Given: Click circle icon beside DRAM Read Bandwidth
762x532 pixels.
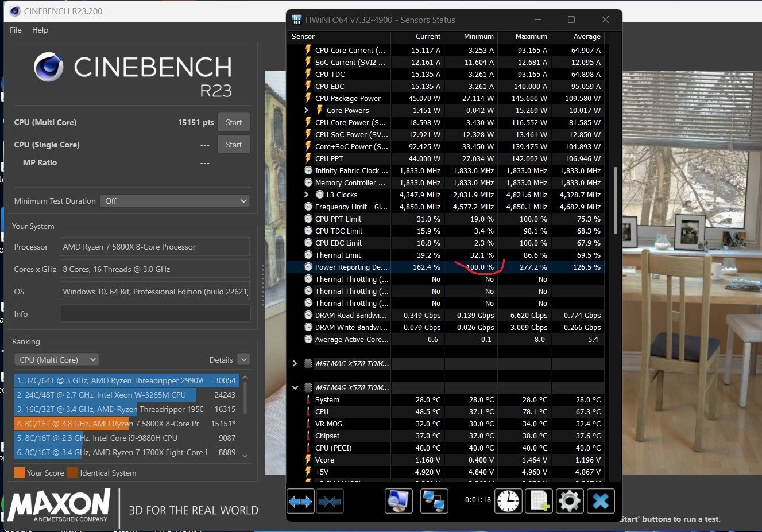Looking at the screenshot, I should [308, 315].
